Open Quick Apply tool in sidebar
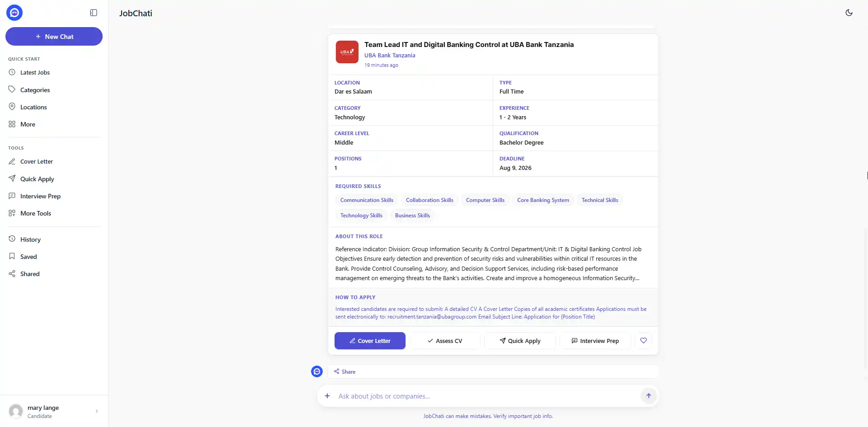 click(x=54, y=179)
